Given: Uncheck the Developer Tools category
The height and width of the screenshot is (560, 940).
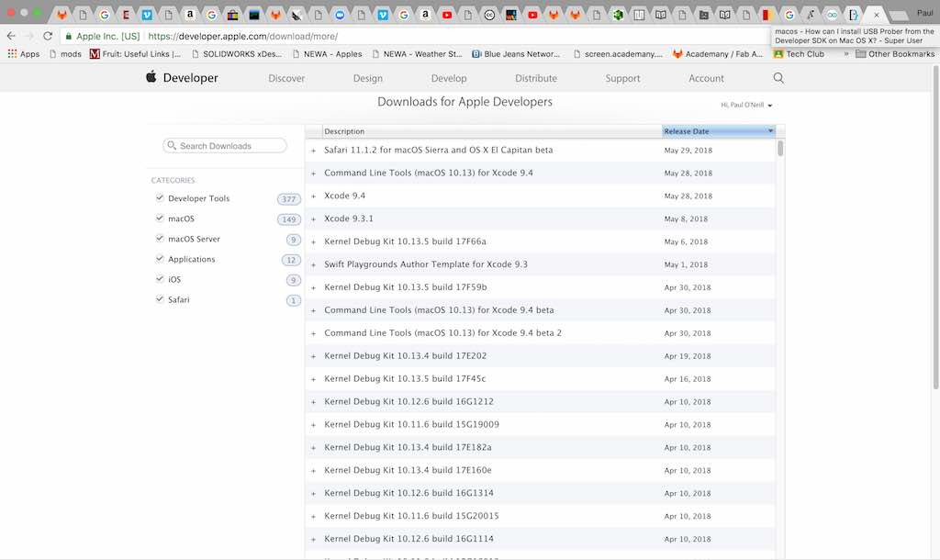Looking at the screenshot, I should [160, 198].
